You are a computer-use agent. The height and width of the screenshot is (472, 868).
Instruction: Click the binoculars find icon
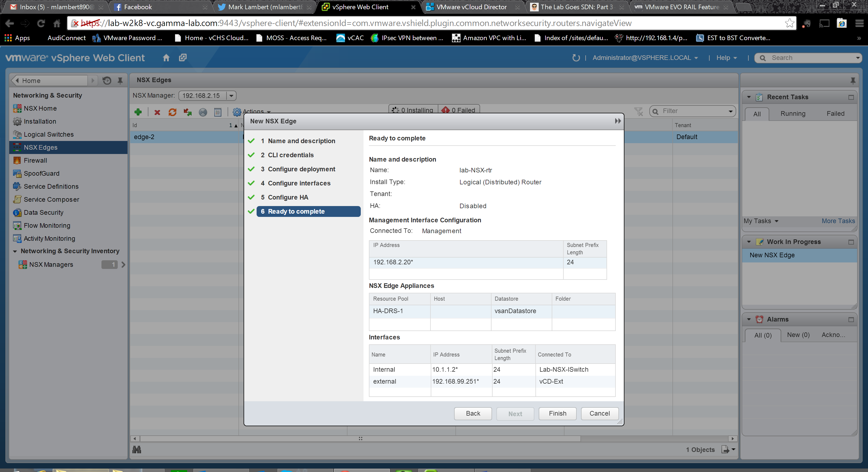pyautogui.click(x=137, y=449)
